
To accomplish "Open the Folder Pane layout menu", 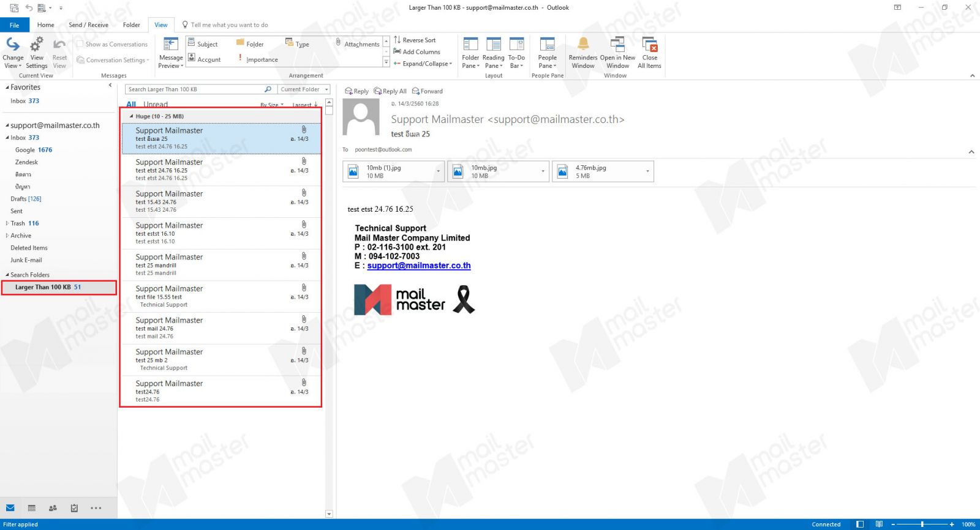I will pos(470,53).
